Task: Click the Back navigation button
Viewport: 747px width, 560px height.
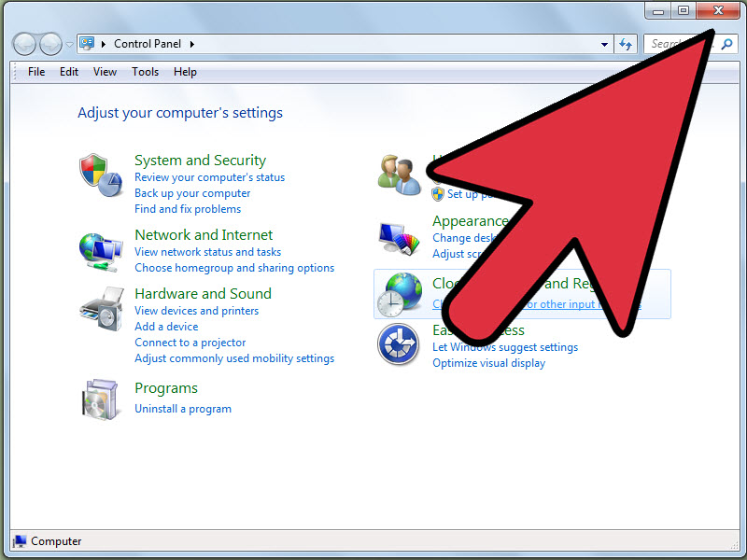Action: coord(24,44)
